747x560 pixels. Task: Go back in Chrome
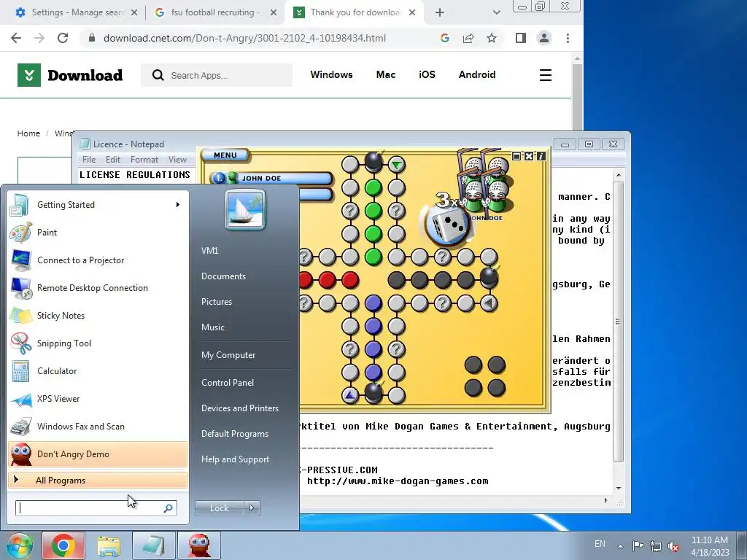16,38
